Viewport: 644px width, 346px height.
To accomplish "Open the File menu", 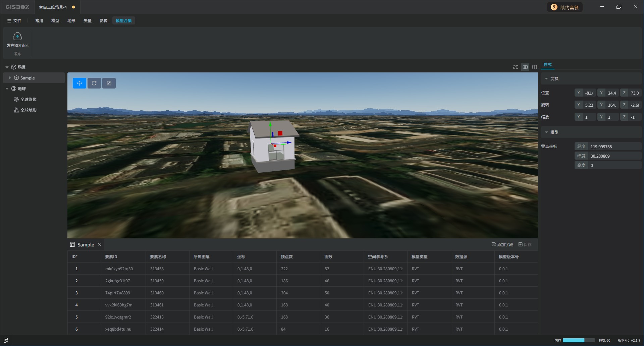I will [14, 20].
